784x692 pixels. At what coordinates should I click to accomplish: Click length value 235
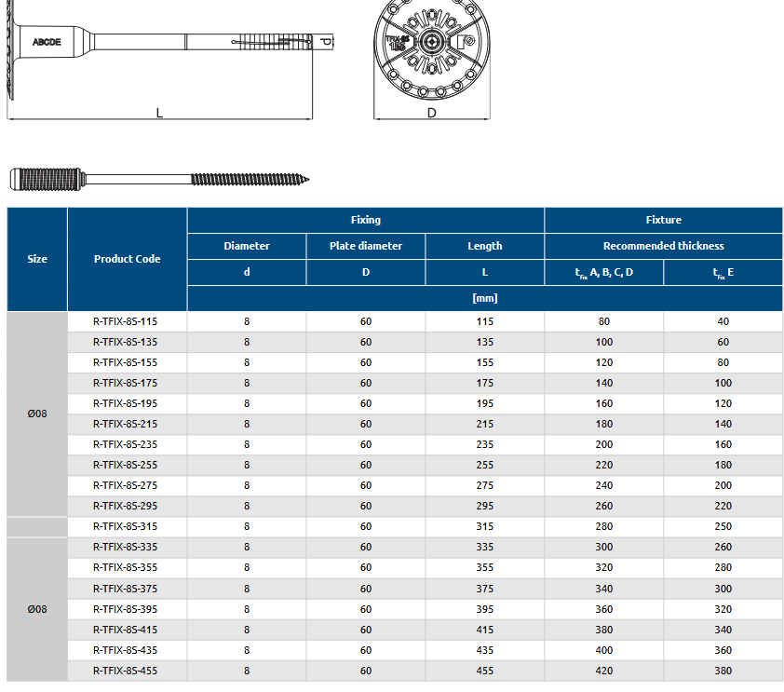tap(484, 444)
